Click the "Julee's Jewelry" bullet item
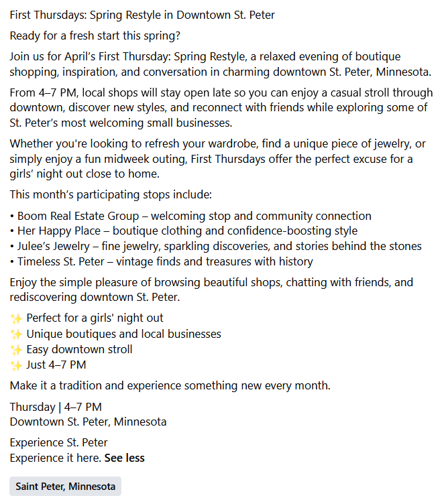The height and width of the screenshot is (504, 440). coord(59,246)
